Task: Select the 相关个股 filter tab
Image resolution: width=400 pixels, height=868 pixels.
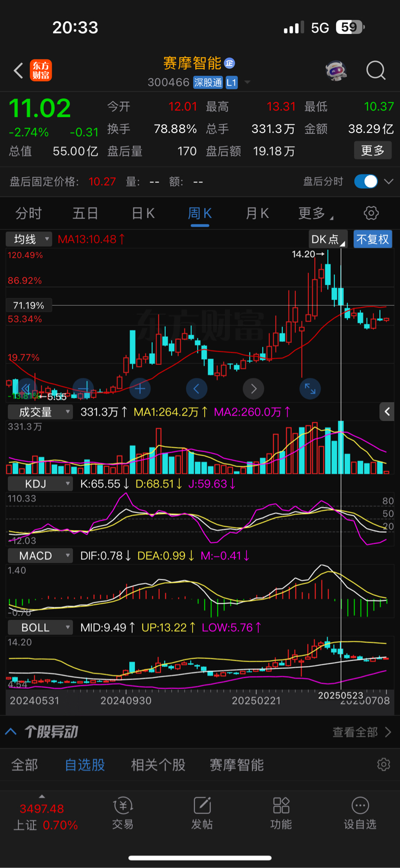Action: click(158, 765)
